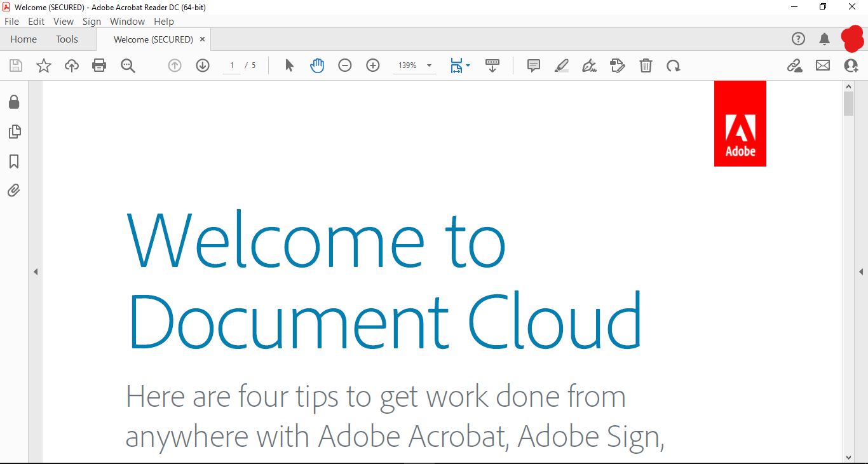Screen dimensions: 868x464
Task: Send file by email envelope icon
Action: pos(823,65)
